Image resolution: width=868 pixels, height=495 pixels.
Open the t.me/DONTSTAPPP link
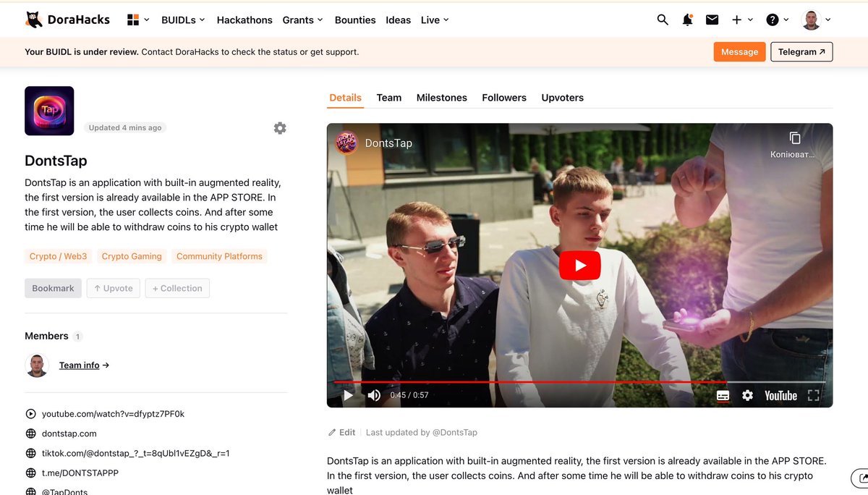(x=80, y=473)
